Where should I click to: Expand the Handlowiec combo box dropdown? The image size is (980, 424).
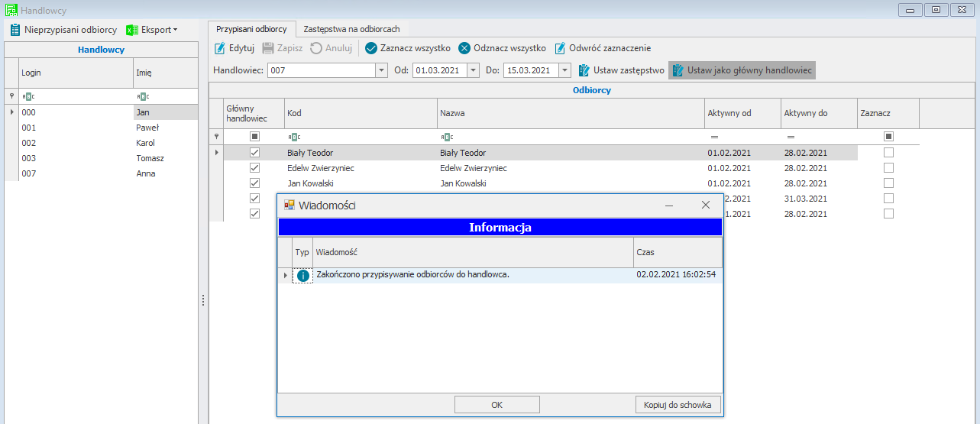(381, 70)
